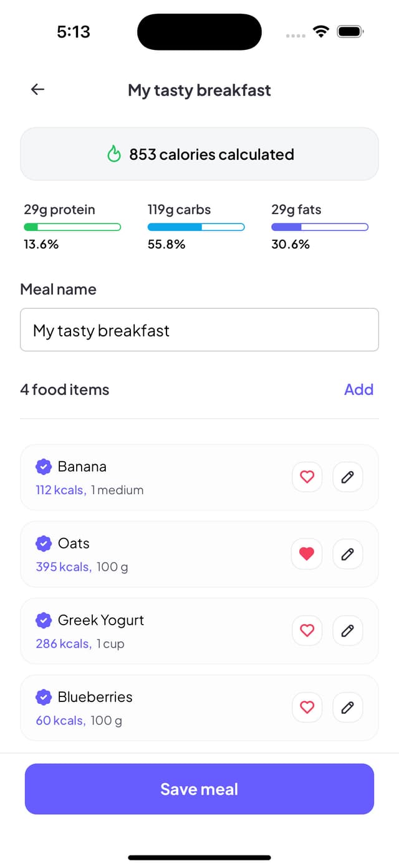Toggle the heart on Greek Yogurt
399x868 pixels.
tap(307, 630)
